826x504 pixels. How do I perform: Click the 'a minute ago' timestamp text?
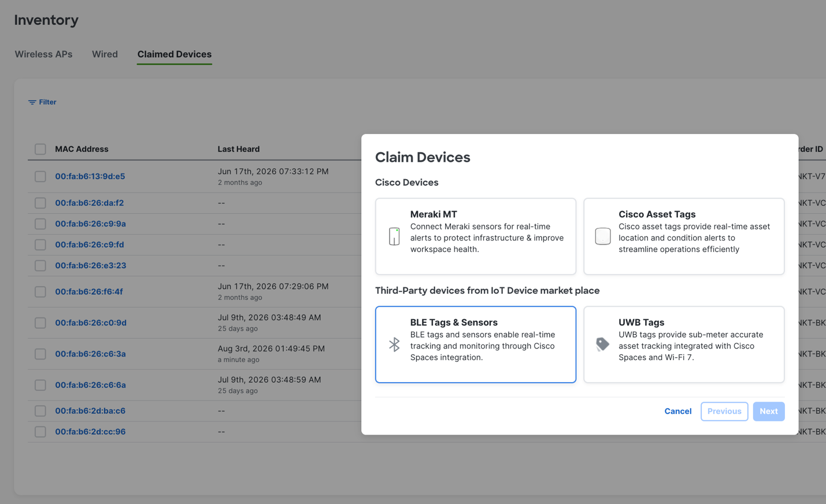tap(238, 360)
